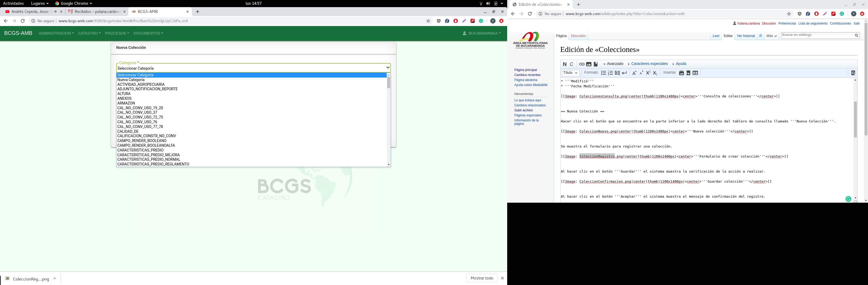Image resolution: width=868 pixels, height=285 pixels.
Task: Expand the Ayuda toolbar section
Action: [x=679, y=64]
